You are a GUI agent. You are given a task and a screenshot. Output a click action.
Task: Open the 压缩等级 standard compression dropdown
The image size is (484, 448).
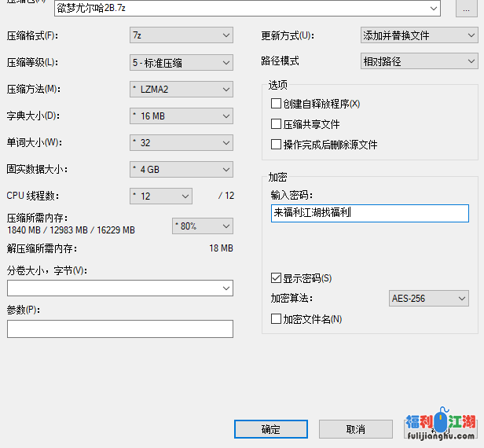[x=181, y=62]
